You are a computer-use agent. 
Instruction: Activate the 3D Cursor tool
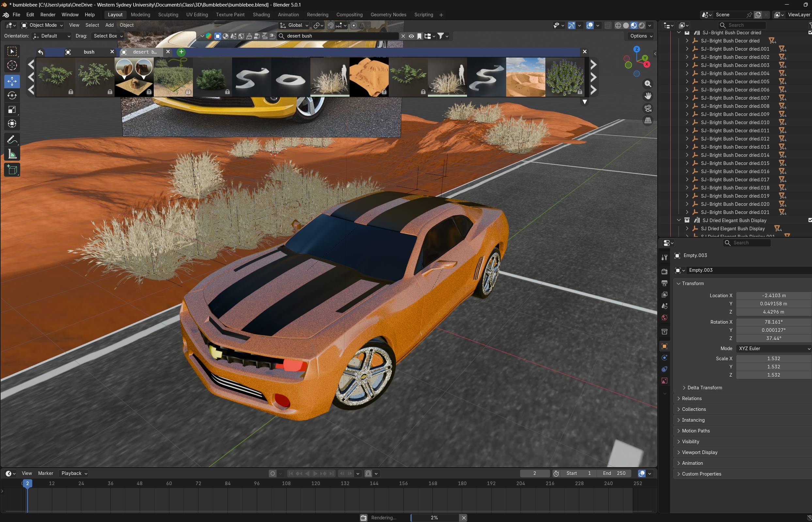point(12,65)
